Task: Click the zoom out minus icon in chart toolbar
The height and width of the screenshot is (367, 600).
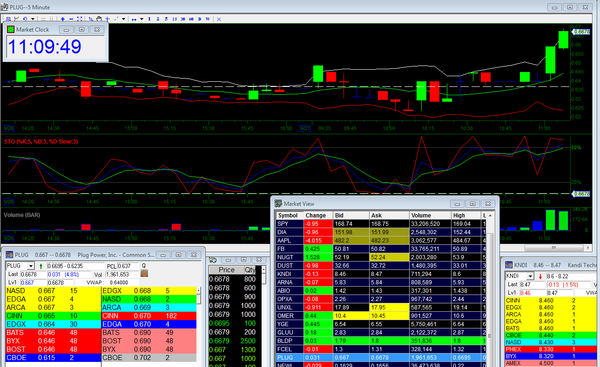Action: [71, 19]
